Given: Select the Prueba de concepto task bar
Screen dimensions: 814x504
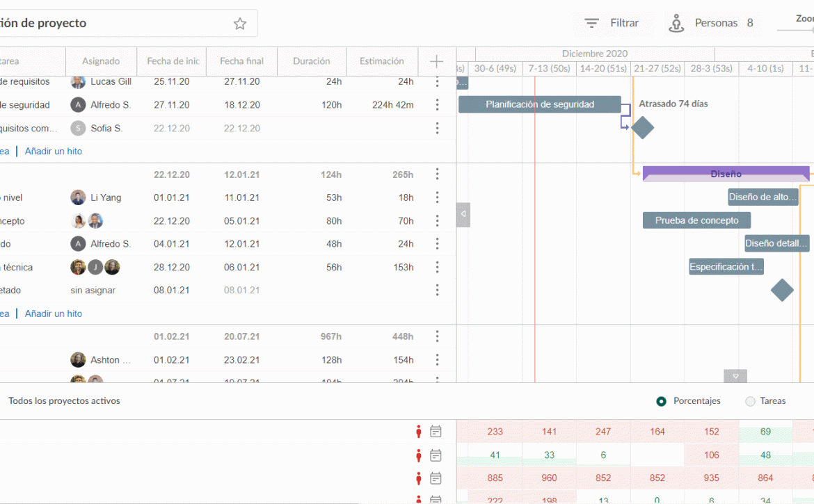Looking at the screenshot, I should click(696, 220).
